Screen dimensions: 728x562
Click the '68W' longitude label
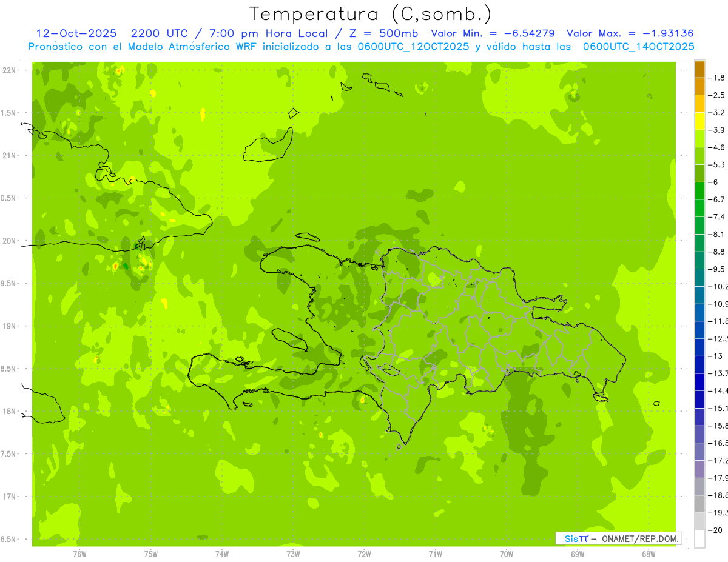tap(649, 554)
